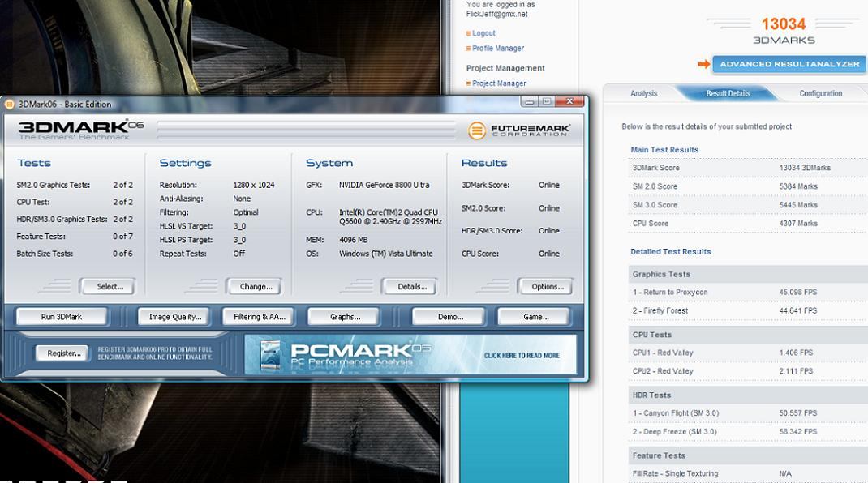Open system Details... button

coord(410,287)
